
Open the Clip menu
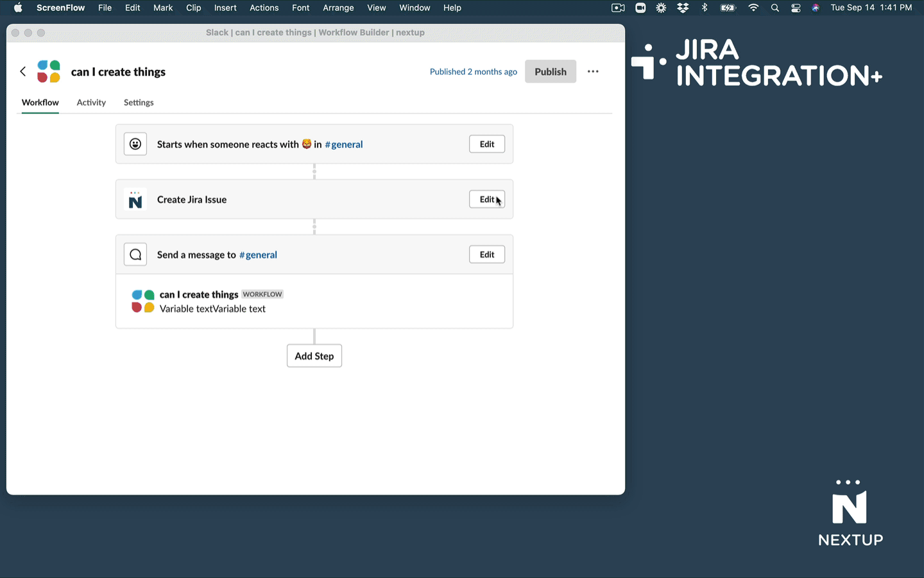pos(193,8)
